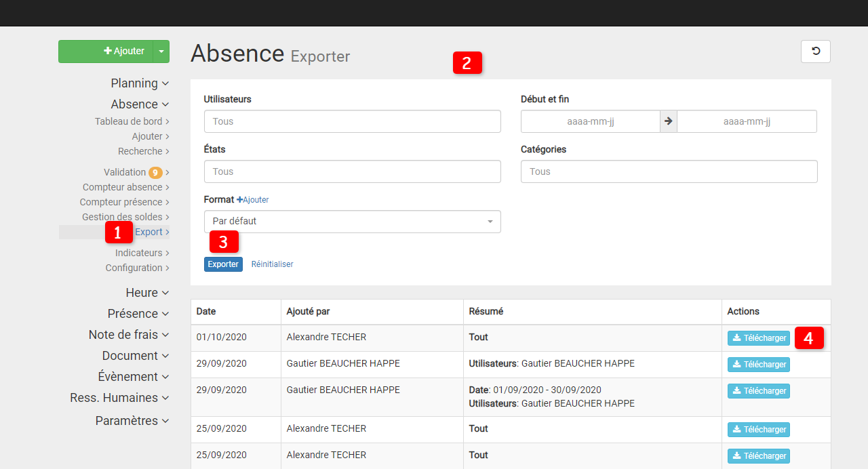The height and width of the screenshot is (469, 868).
Task: Download export for Utilisateurs Gautier BEAUCHER HAPPE only
Action: tap(759, 365)
